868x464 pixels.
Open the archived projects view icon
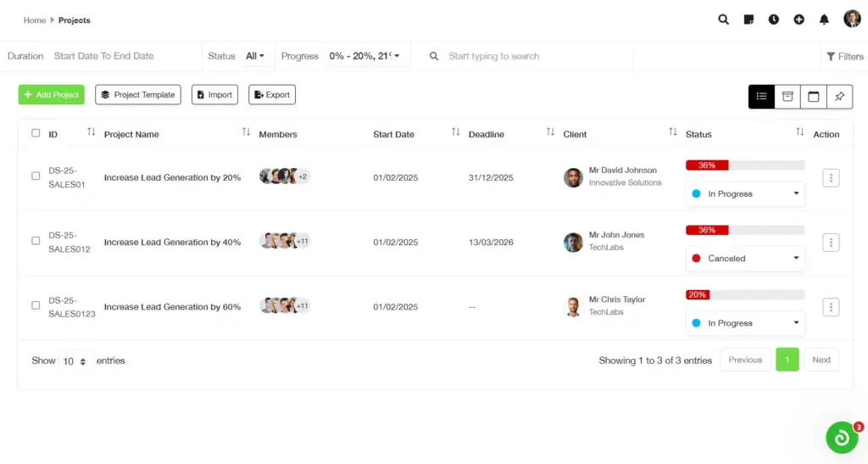click(x=787, y=97)
